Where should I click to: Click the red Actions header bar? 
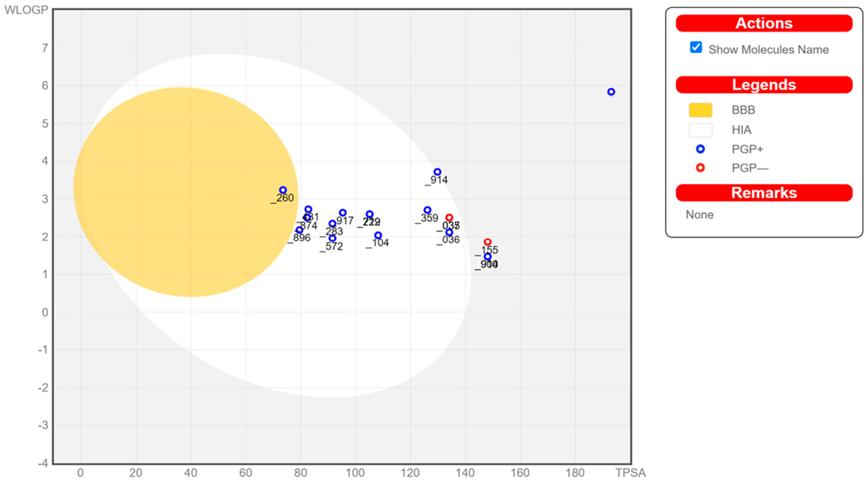(764, 23)
